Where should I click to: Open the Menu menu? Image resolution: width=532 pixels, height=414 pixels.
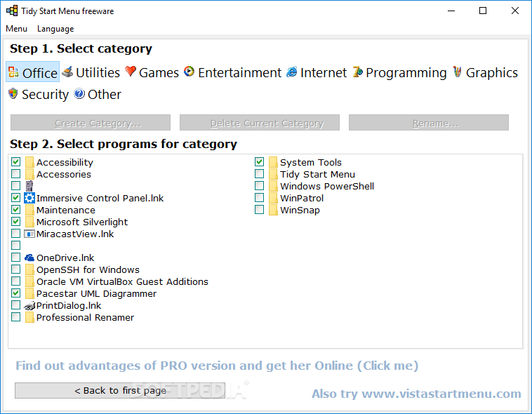tap(16, 29)
